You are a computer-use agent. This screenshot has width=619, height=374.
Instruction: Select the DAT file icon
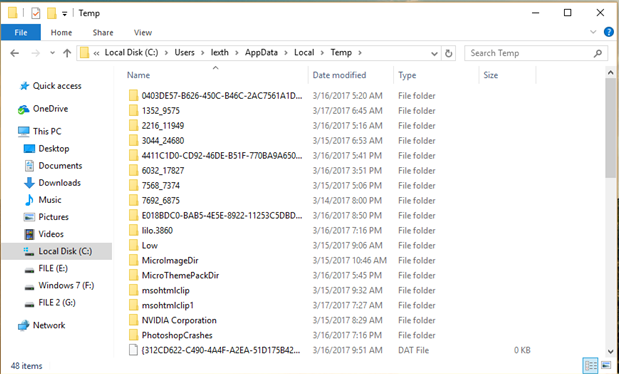coord(133,350)
